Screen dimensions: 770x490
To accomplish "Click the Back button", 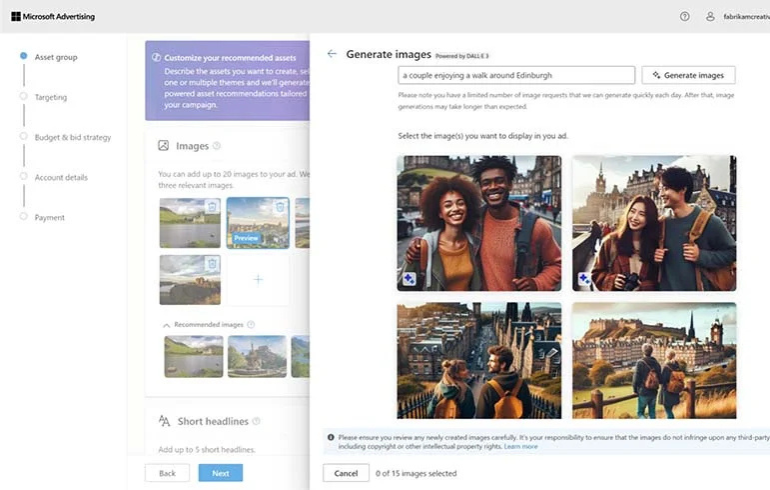I will 167,473.
